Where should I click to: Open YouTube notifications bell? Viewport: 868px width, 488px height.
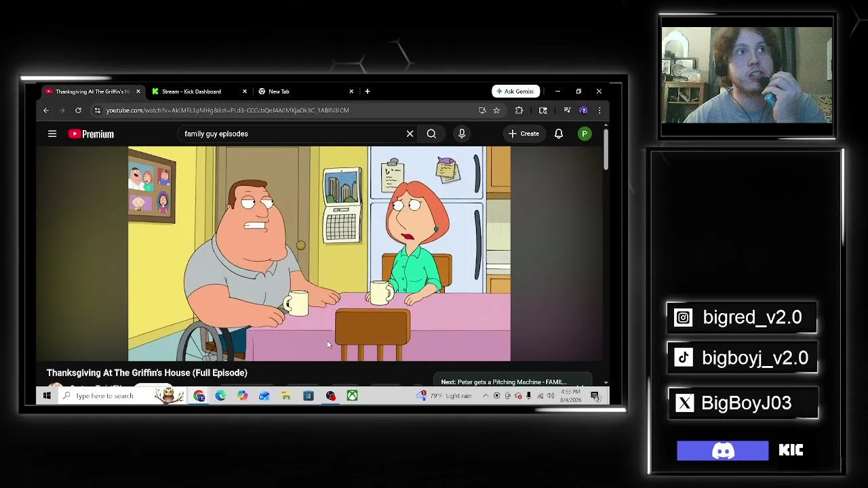pyautogui.click(x=559, y=134)
